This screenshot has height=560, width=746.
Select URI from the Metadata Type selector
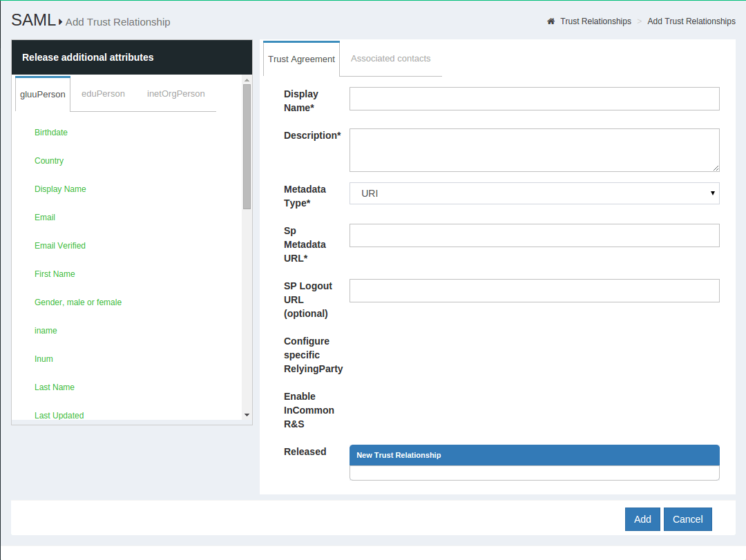[534, 193]
